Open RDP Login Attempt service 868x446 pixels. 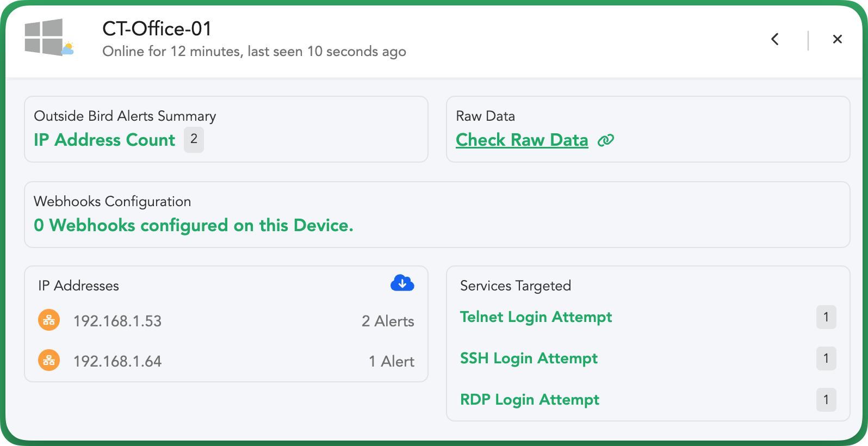[x=530, y=400]
